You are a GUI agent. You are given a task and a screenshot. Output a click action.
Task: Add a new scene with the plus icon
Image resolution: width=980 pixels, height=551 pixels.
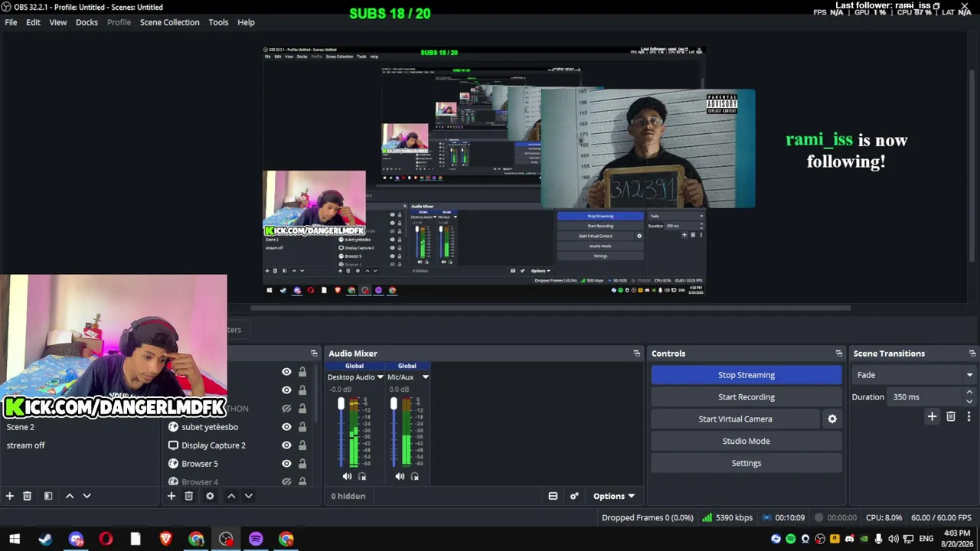point(10,496)
